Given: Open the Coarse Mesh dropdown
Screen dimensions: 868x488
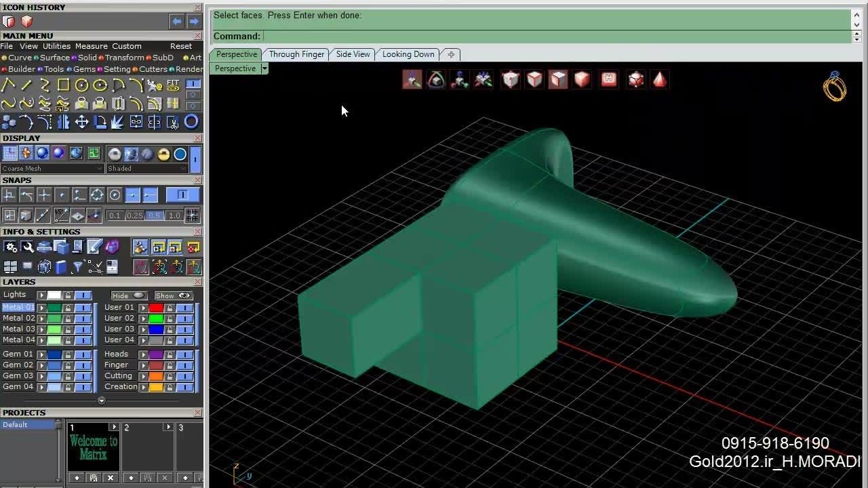Looking at the screenshot, I should (x=52, y=169).
